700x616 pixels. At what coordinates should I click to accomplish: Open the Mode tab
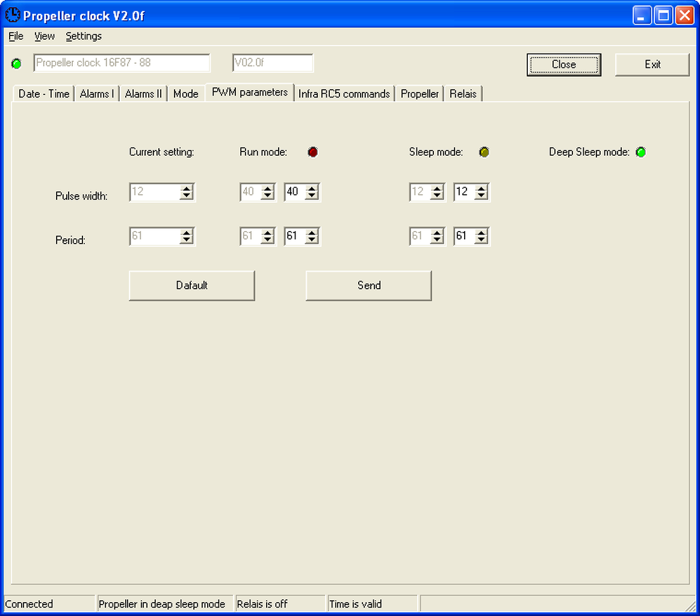[186, 94]
